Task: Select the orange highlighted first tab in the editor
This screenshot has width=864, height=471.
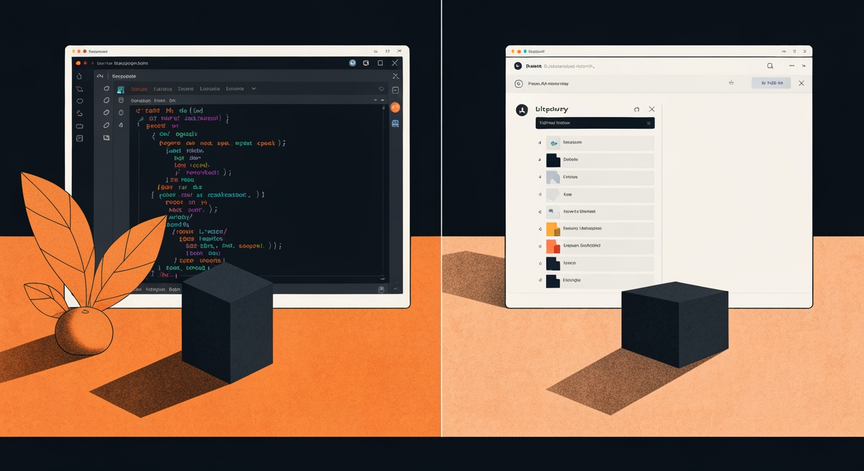Action: (139, 89)
